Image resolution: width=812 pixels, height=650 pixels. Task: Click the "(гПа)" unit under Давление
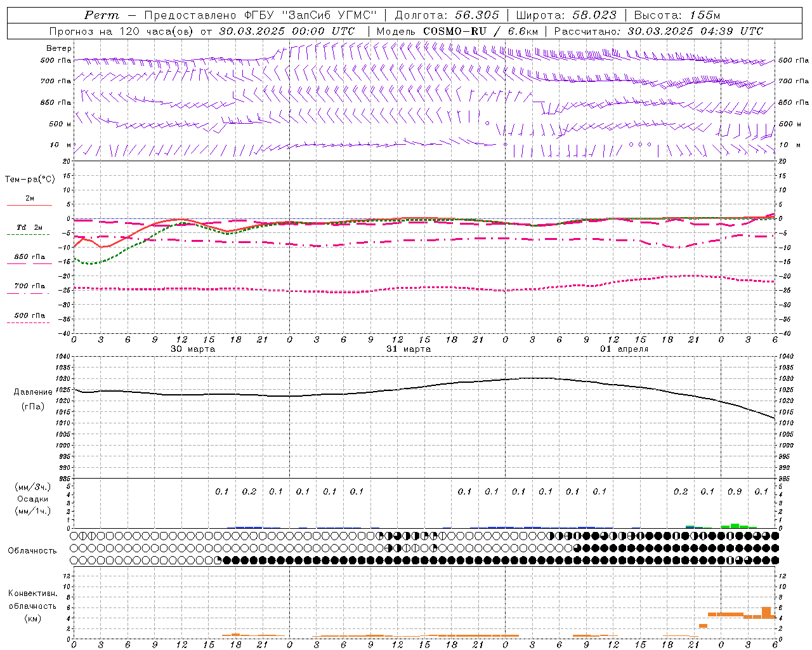pyautogui.click(x=33, y=407)
